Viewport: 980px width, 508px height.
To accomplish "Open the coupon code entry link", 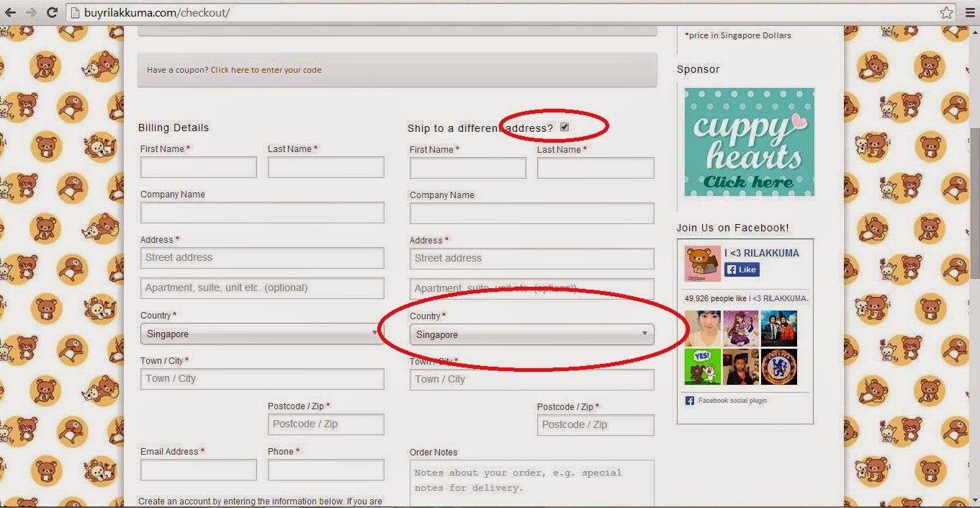I will click(x=266, y=70).
